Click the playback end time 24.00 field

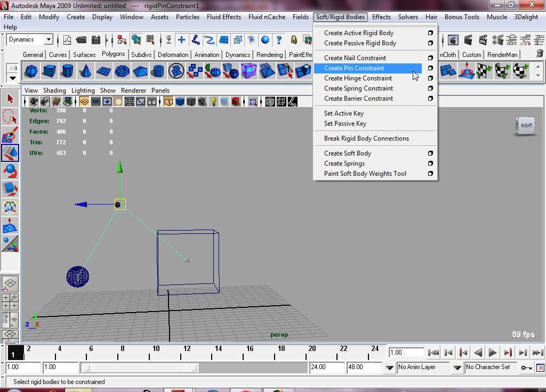[327, 367]
